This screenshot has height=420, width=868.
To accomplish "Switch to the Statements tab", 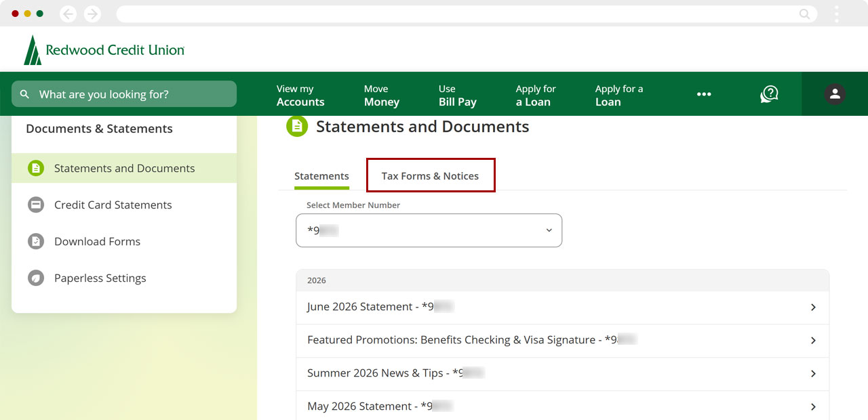I will pos(321,176).
